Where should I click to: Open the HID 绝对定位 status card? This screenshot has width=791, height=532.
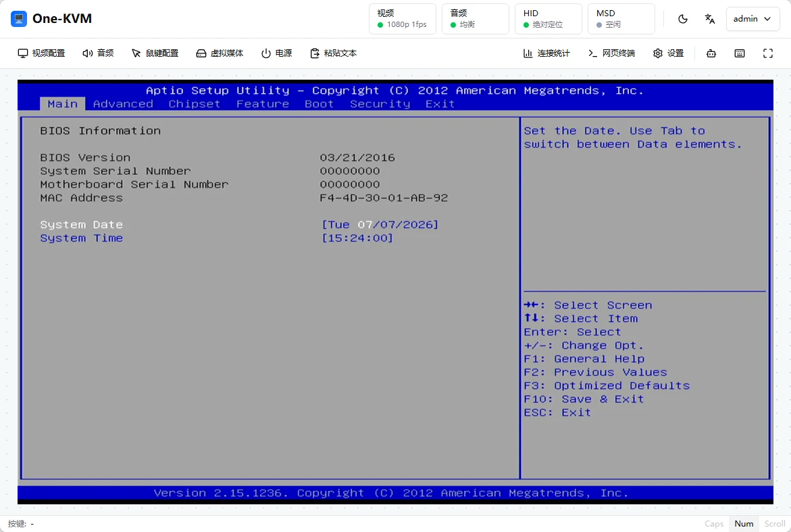click(x=548, y=19)
